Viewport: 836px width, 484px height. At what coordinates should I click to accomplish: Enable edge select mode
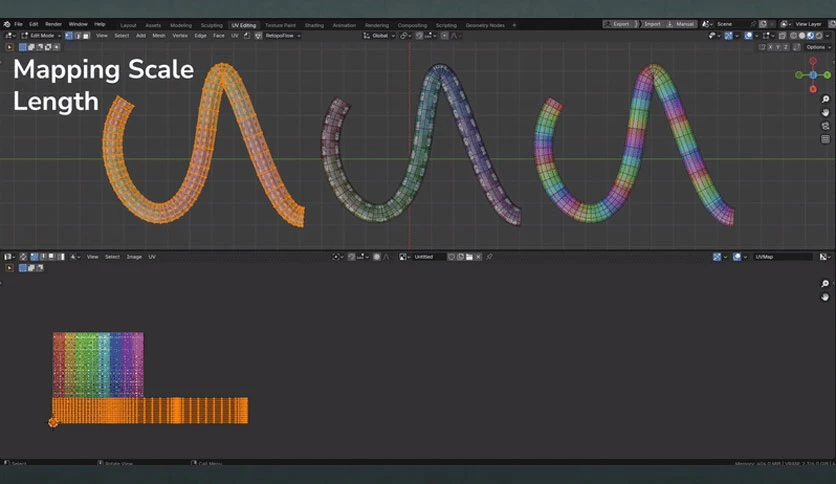point(78,36)
